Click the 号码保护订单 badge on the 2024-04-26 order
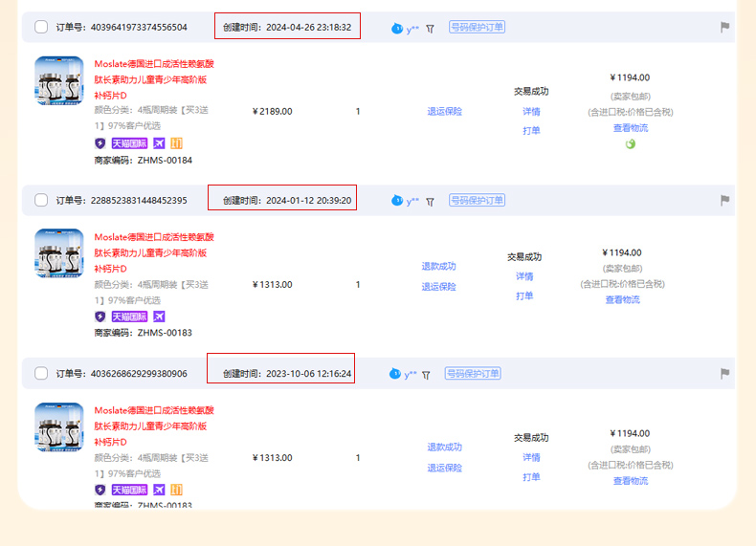This screenshot has width=756, height=546. (477, 27)
